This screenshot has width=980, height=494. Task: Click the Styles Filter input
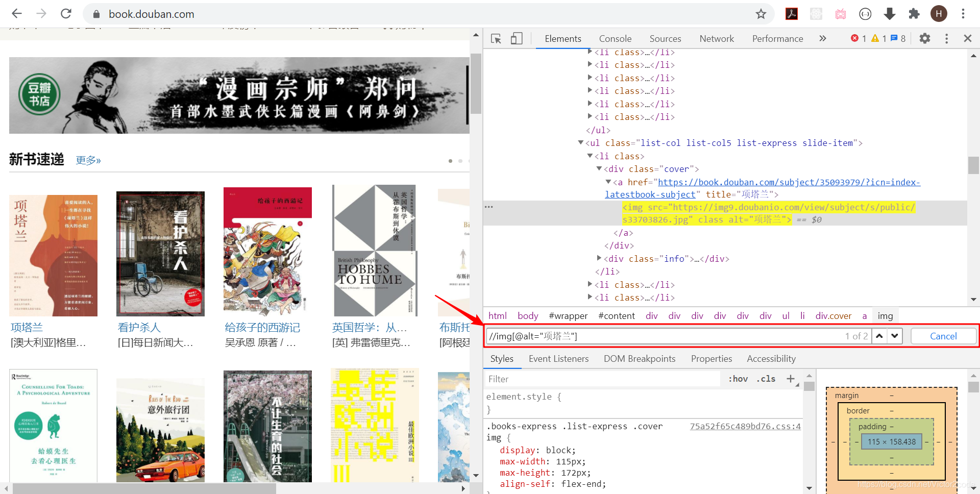pos(602,379)
